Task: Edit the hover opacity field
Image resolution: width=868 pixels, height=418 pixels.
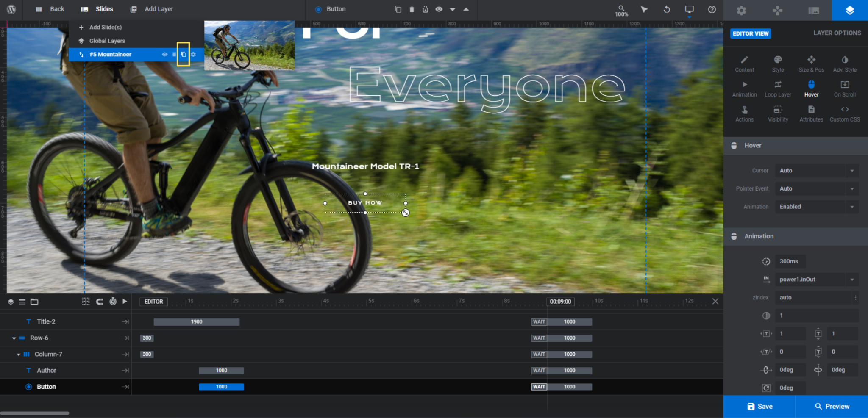Action: (x=817, y=316)
